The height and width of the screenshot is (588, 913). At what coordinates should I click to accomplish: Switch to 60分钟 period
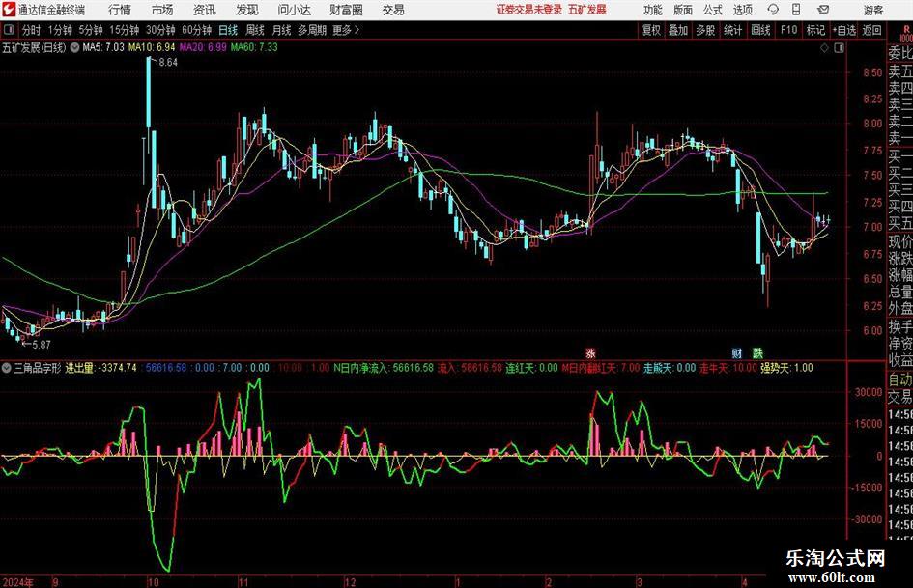[x=197, y=30]
